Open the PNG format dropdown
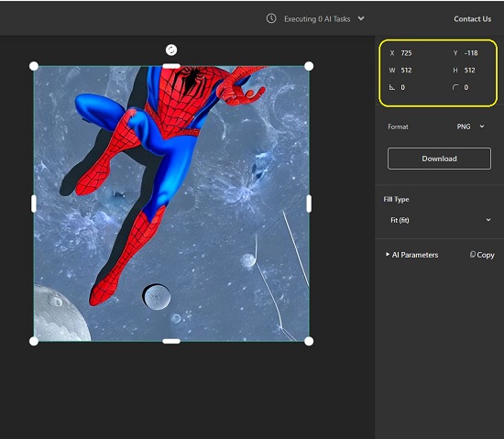 [x=470, y=126]
